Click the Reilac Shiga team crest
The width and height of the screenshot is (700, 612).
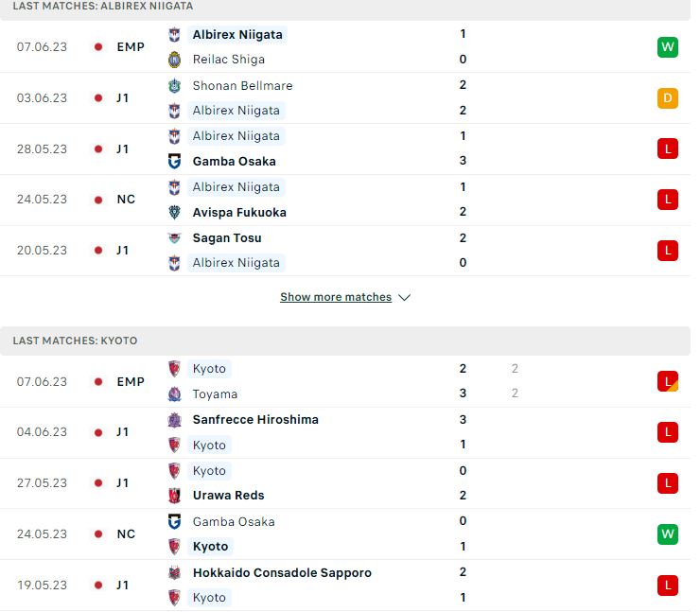(175, 60)
